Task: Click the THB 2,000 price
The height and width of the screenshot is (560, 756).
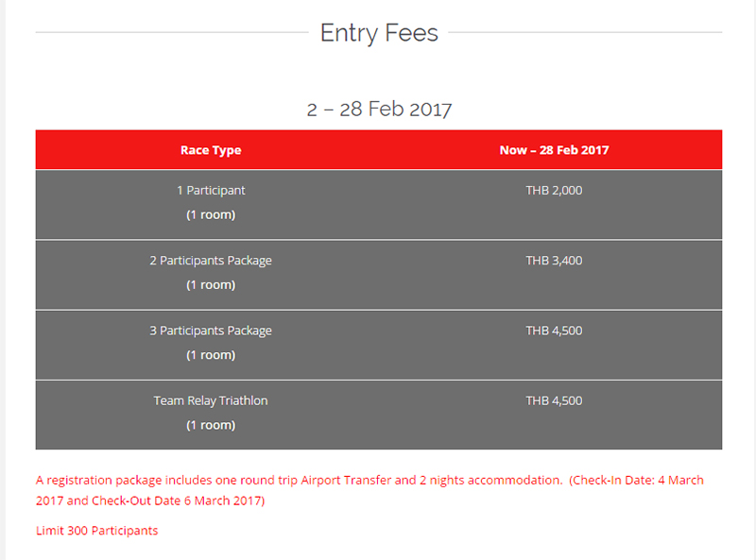Action: 554,191
